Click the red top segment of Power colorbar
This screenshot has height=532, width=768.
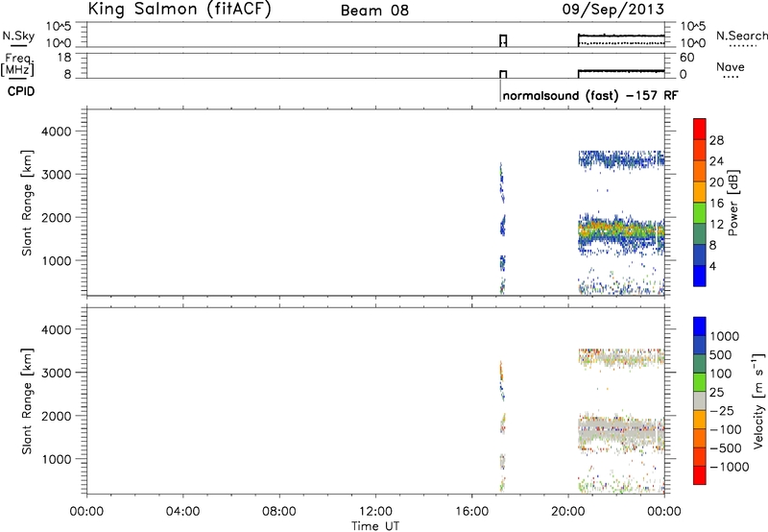point(700,129)
